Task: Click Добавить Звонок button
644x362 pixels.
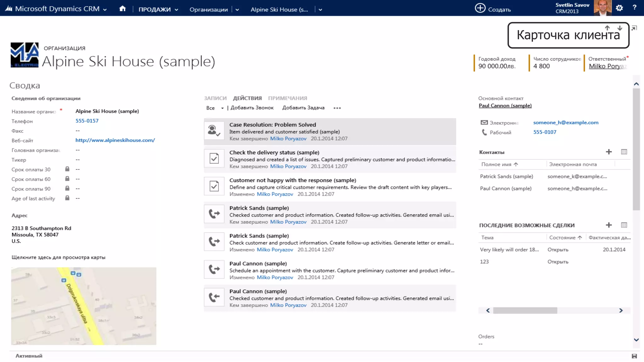Action: click(x=252, y=107)
